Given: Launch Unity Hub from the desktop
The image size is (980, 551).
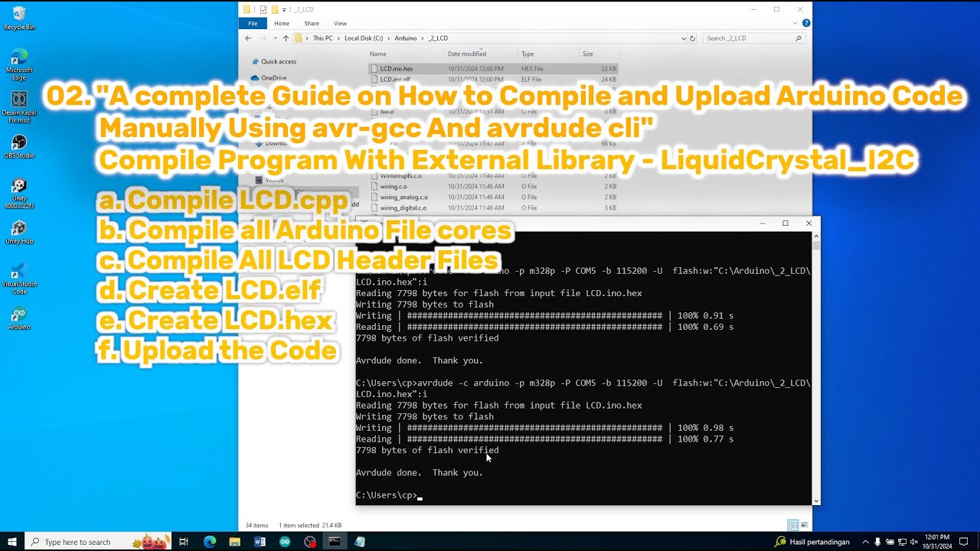Looking at the screenshot, I should (19, 233).
